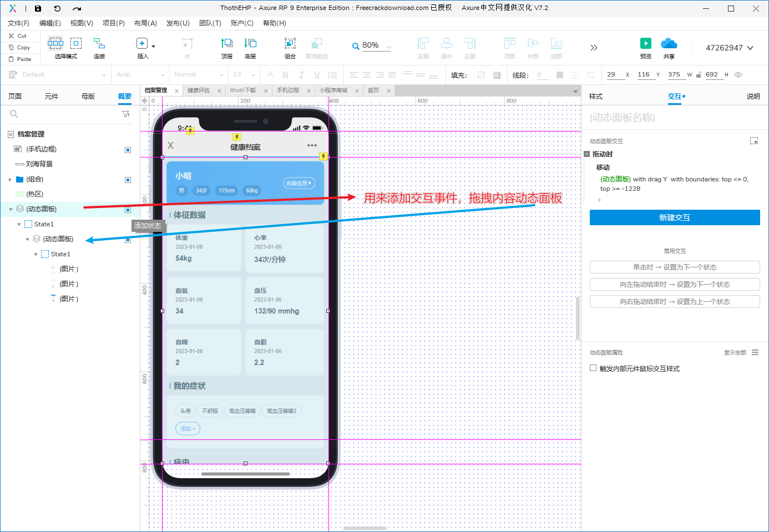Screen dimensions: 769x532
Task: Open the 文件(F) menu
Action: (18, 23)
